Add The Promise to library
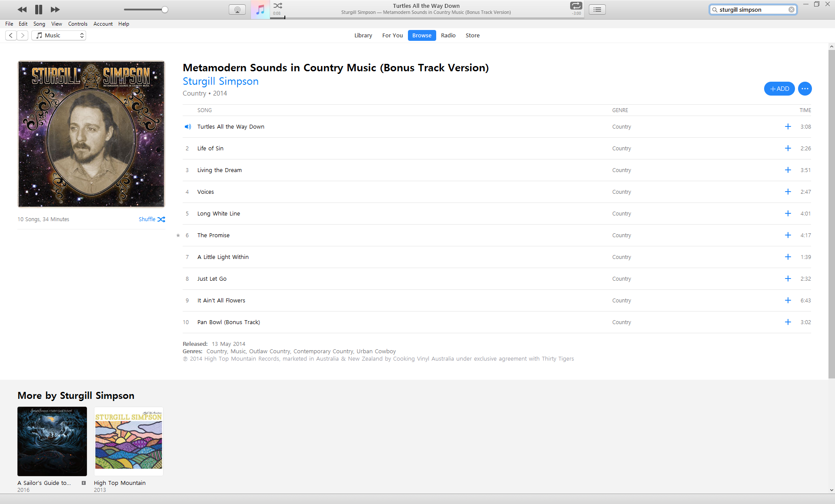 pos(788,235)
